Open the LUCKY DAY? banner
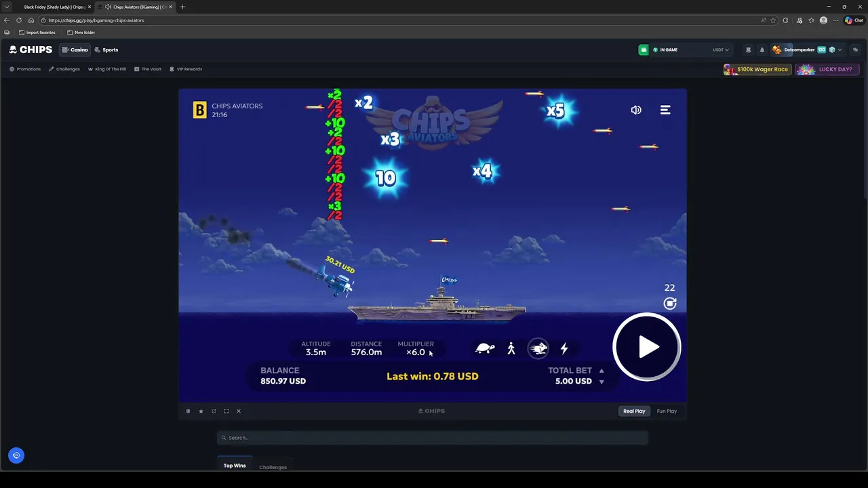The height and width of the screenshot is (488, 868). click(827, 69)
